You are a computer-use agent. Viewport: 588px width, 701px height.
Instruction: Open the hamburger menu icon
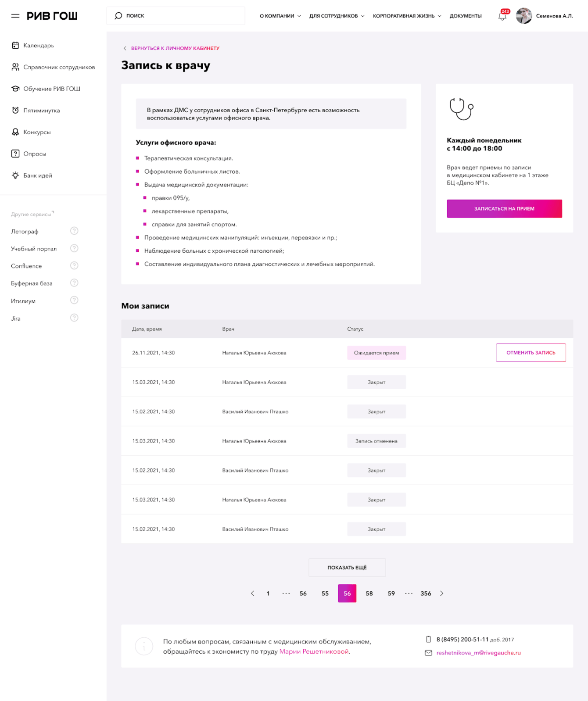click(15, 16)
